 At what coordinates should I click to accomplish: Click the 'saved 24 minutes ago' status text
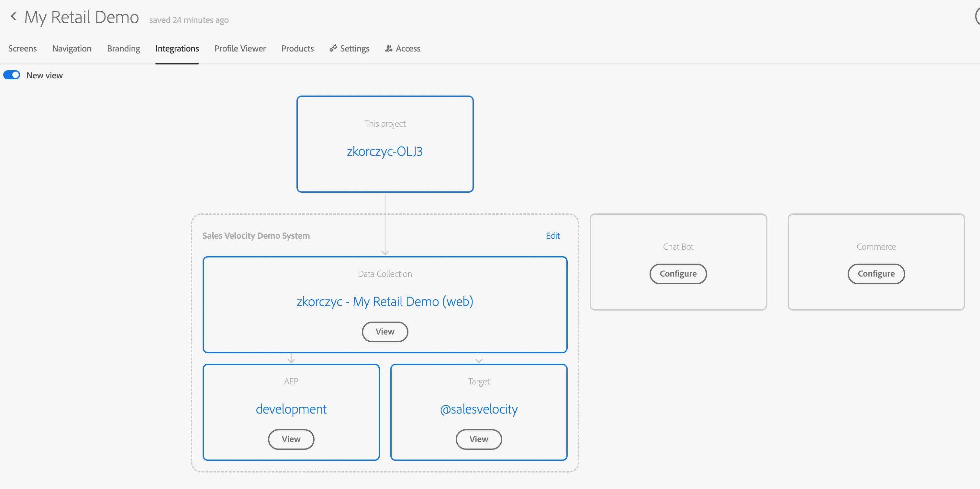point(189,20)
